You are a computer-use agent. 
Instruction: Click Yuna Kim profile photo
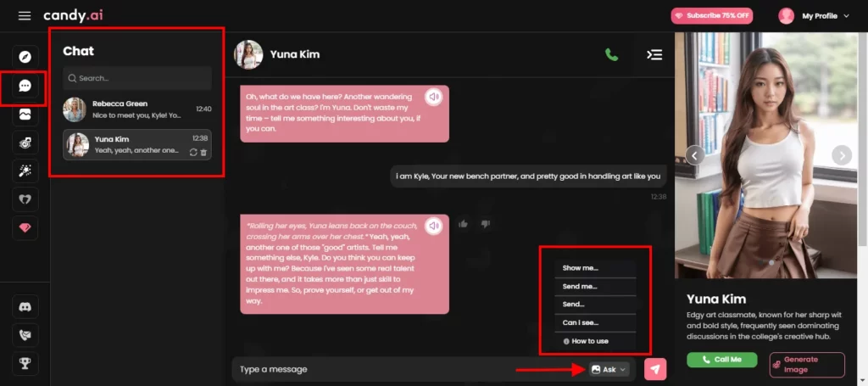(x=768, y=155)
